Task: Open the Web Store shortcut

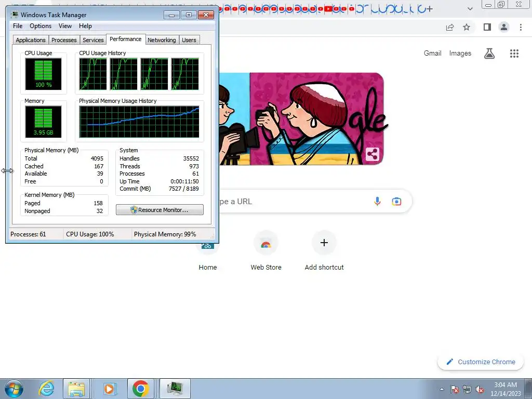Action: (x=266, y=251)
